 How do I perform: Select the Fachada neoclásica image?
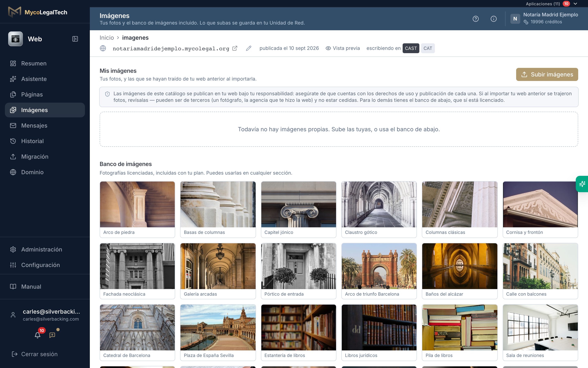tap(137, 271)
